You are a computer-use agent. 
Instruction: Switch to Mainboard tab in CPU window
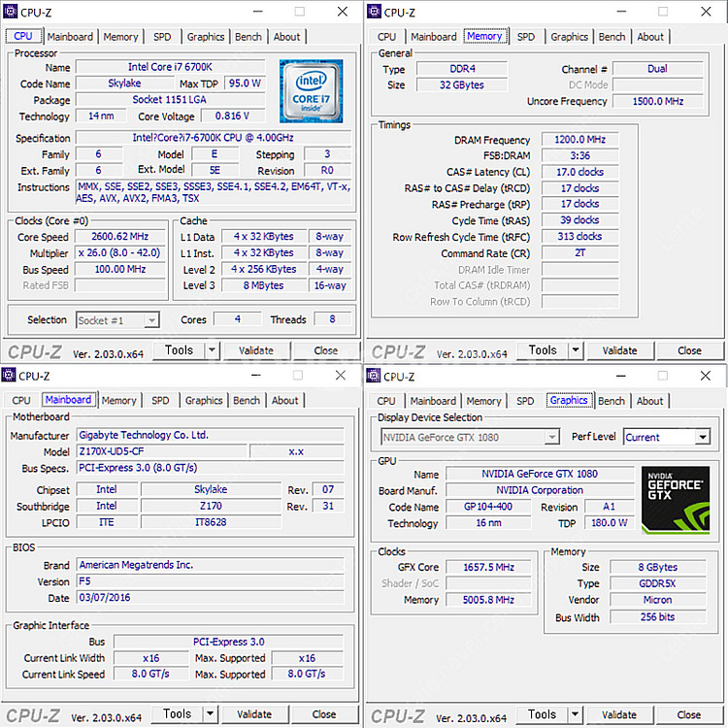70,37
